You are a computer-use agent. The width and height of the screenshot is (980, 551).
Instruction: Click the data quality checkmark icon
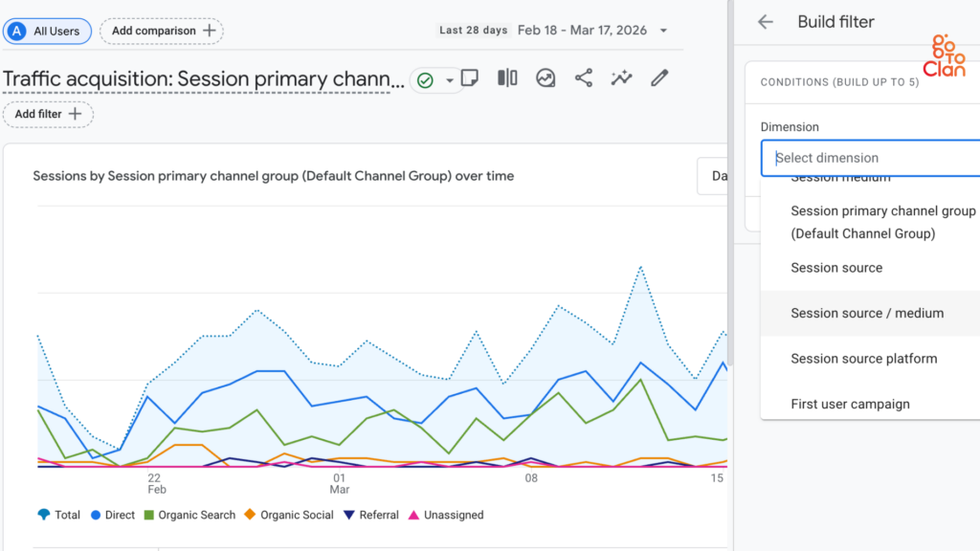pyautogui.click(x=424, y=80)
